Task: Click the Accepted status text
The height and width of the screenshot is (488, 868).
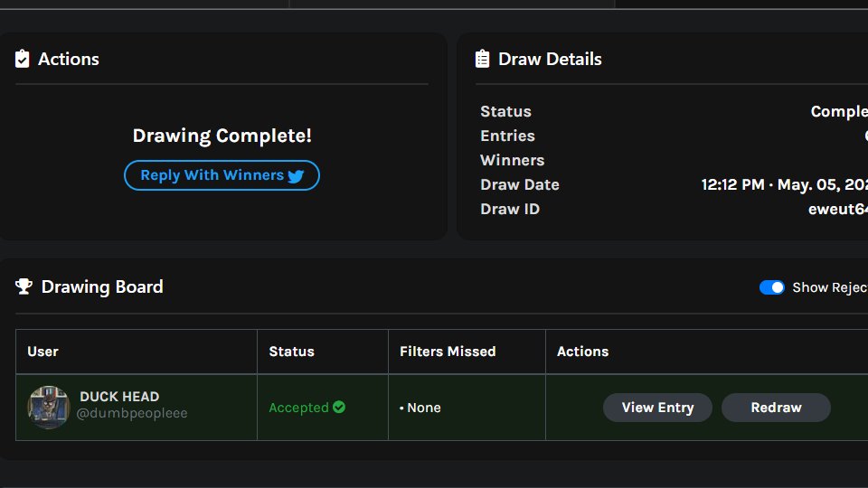Action: [x=299, y=408]
